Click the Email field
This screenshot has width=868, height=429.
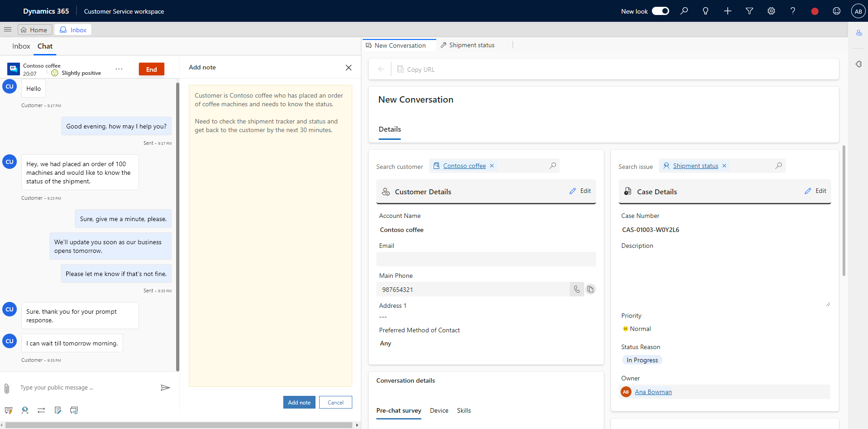(486, 259)
